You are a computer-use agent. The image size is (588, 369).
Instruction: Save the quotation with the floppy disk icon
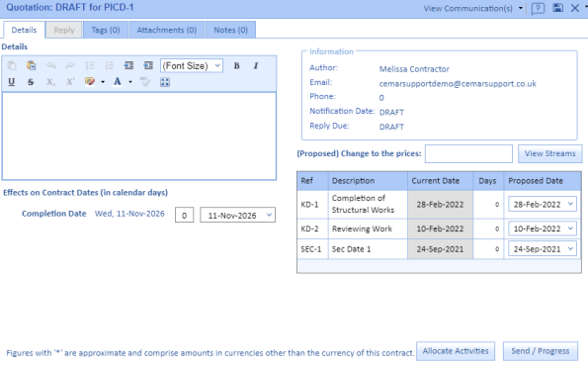[x=558, y=8]
